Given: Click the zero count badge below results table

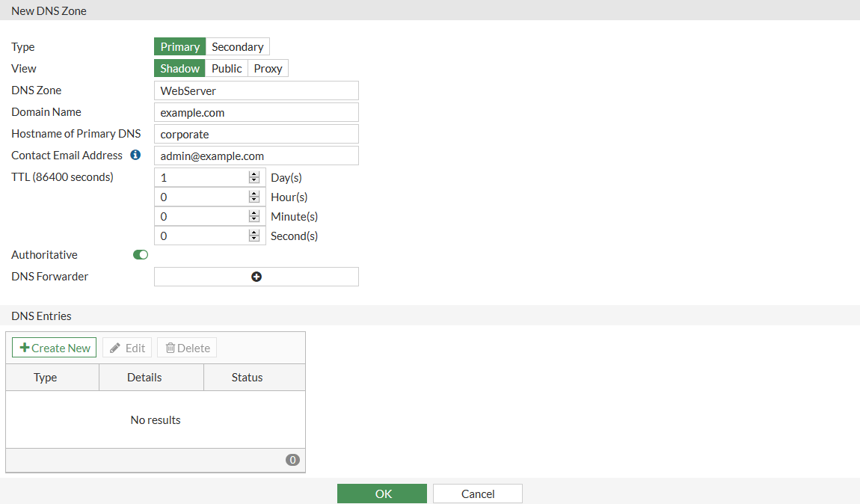Looking at the screenshot, I should pyautogui.click(x=292, y=460).
